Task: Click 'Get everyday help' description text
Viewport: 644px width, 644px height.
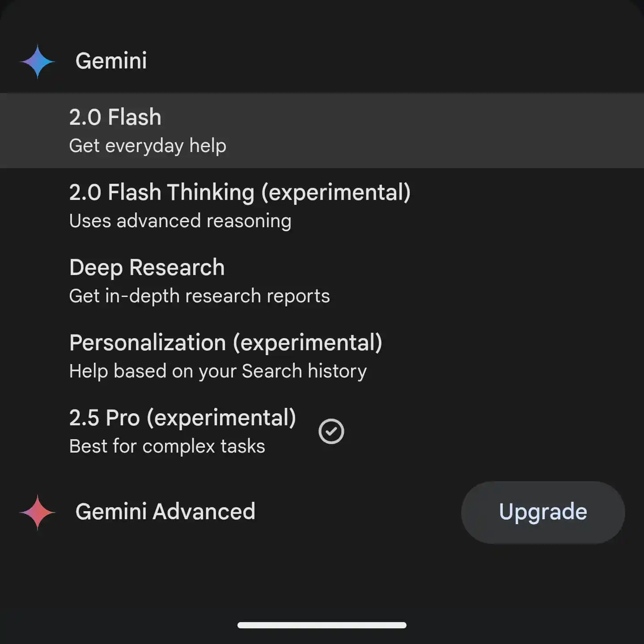Action: 148,146
